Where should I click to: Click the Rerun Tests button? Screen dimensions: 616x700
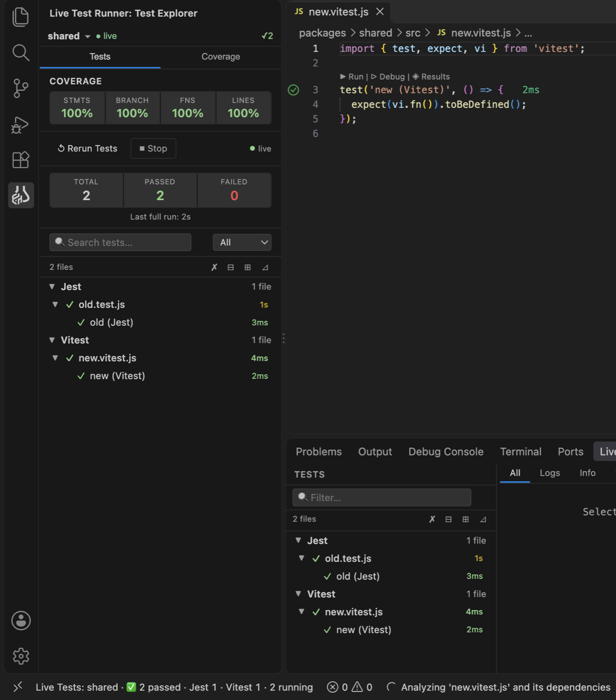(x=88, y=148)
